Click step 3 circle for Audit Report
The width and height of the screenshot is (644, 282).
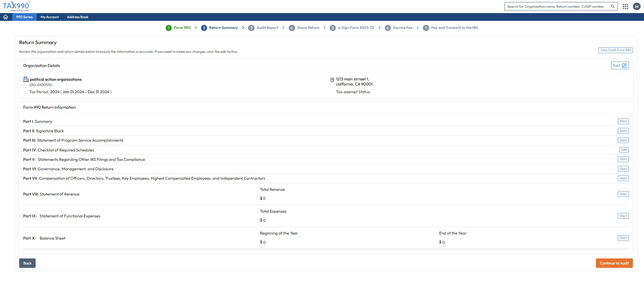point(251,28)
